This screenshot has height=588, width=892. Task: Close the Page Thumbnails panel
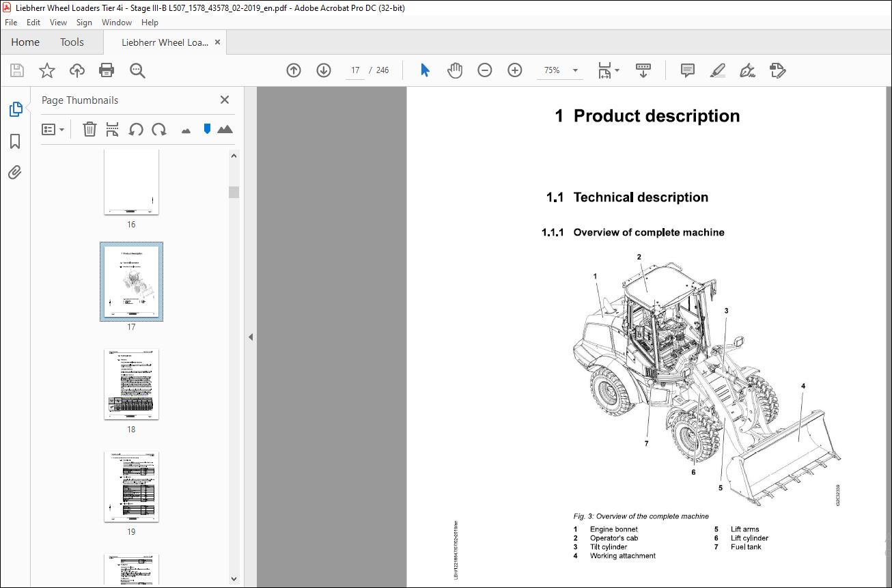coord(225,100)
